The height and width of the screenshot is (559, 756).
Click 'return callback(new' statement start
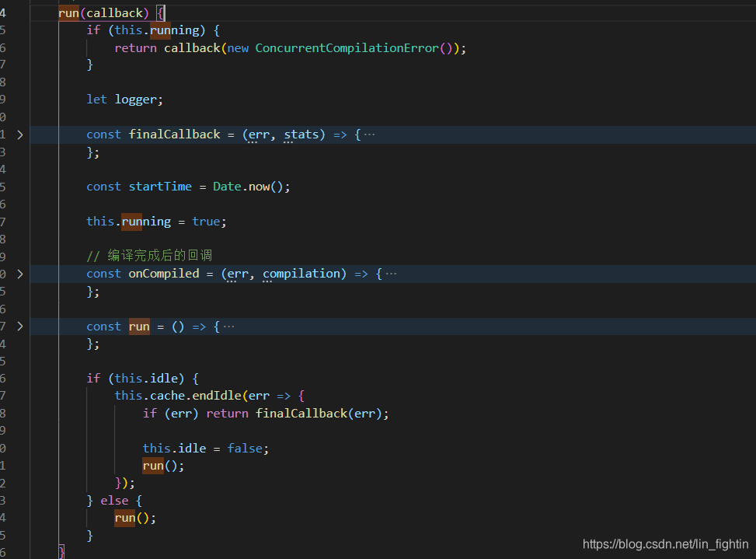point(182,47)
